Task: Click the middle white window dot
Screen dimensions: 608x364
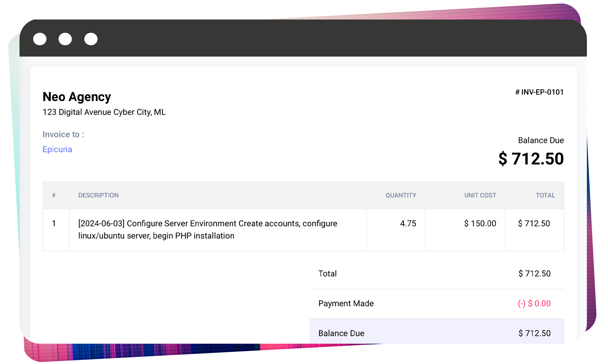Action: [65, 39]
